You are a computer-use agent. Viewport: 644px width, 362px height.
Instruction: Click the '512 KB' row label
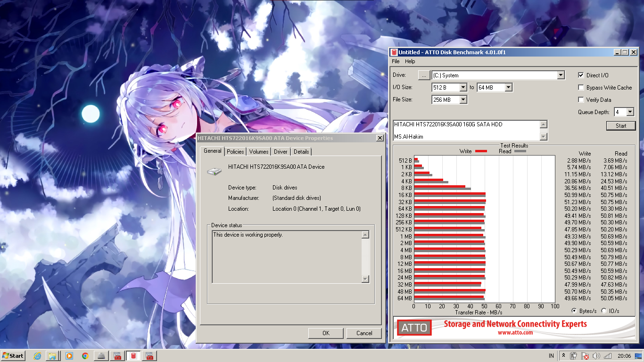point(404,230)
